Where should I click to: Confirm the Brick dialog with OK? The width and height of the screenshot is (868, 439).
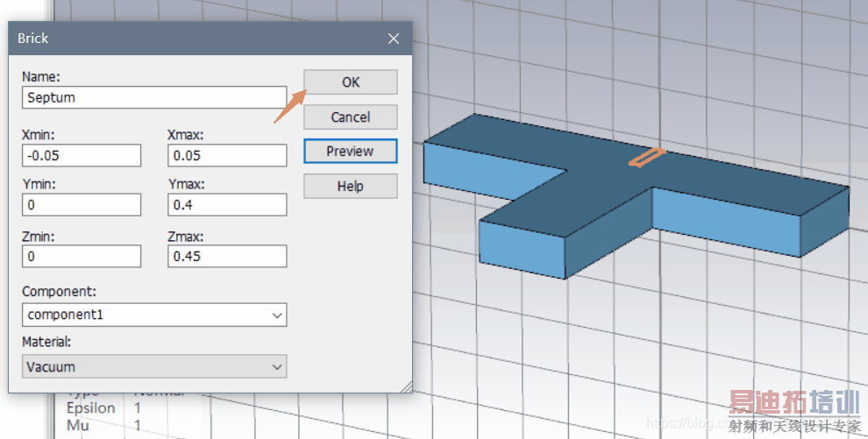click(351, 81)
